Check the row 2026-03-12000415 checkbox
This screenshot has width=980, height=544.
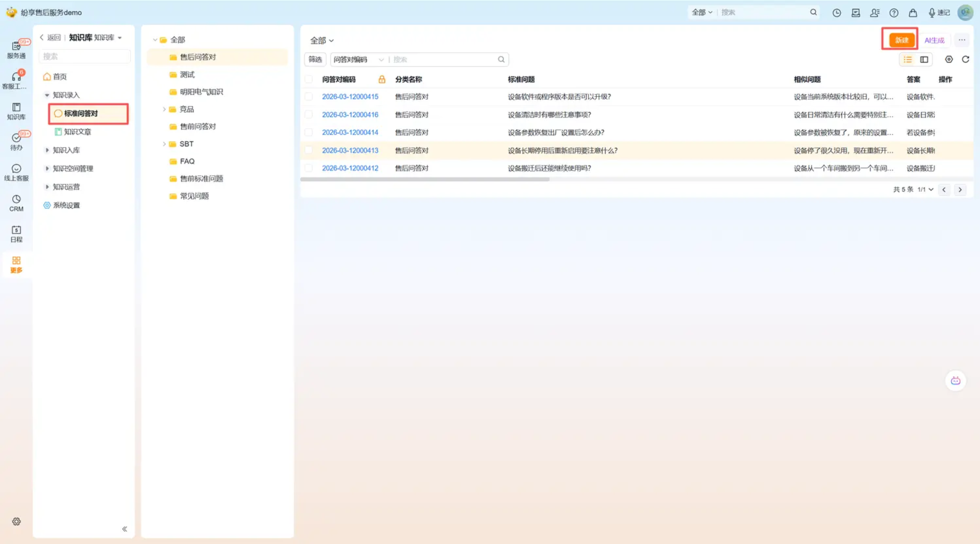pos(309,97)
